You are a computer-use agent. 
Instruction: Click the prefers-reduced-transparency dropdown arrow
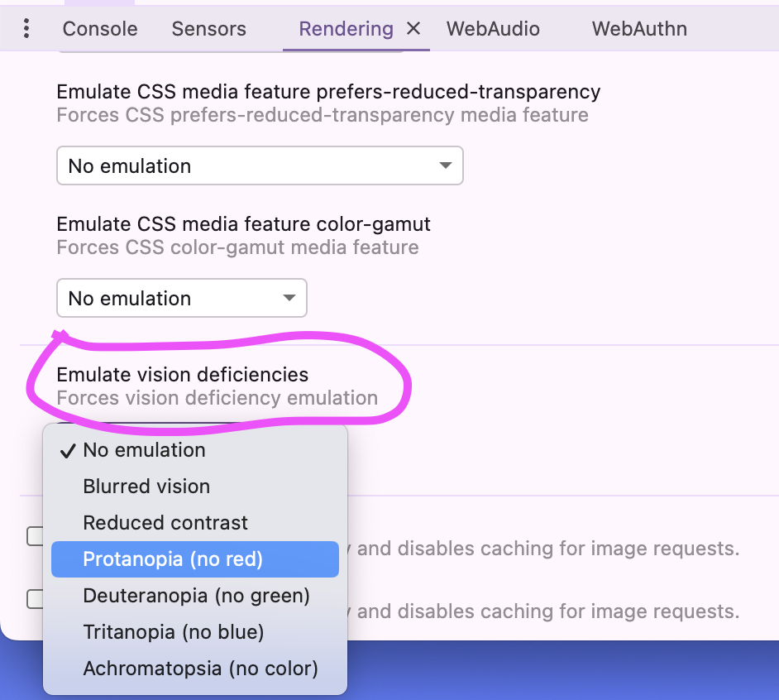[x=446, y=165]
